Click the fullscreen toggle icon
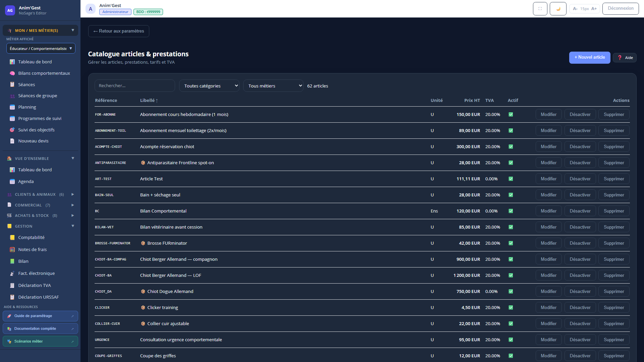The width and height of the screenshot is (644, 362). (x=540, y=9)
